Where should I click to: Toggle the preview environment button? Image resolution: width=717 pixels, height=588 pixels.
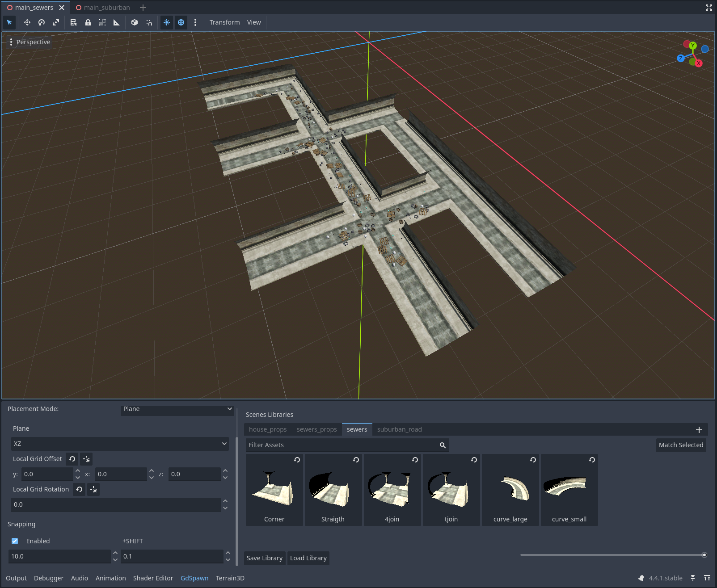coord(181,22)
